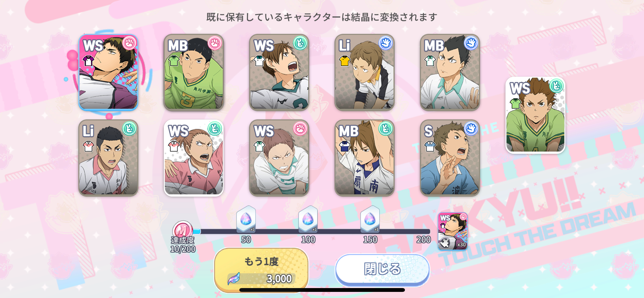
Task: Select the highlighted WS card with purple jersey
Action: [108, 72]
